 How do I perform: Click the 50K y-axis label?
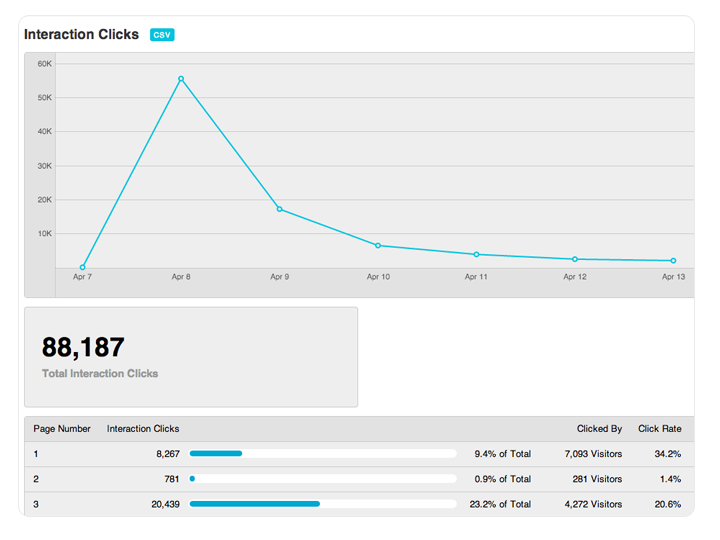(x=45, y=98)
